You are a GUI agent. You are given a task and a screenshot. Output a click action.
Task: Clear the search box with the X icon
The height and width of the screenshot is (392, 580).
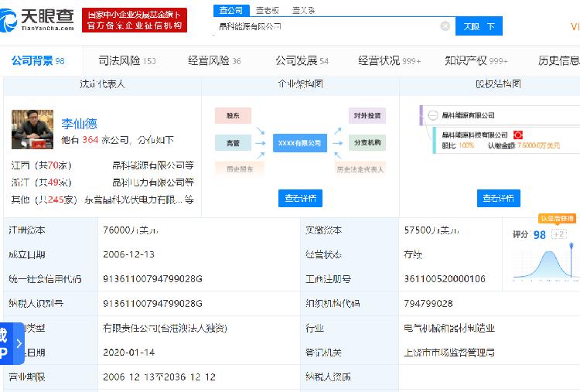pos(445,26)
